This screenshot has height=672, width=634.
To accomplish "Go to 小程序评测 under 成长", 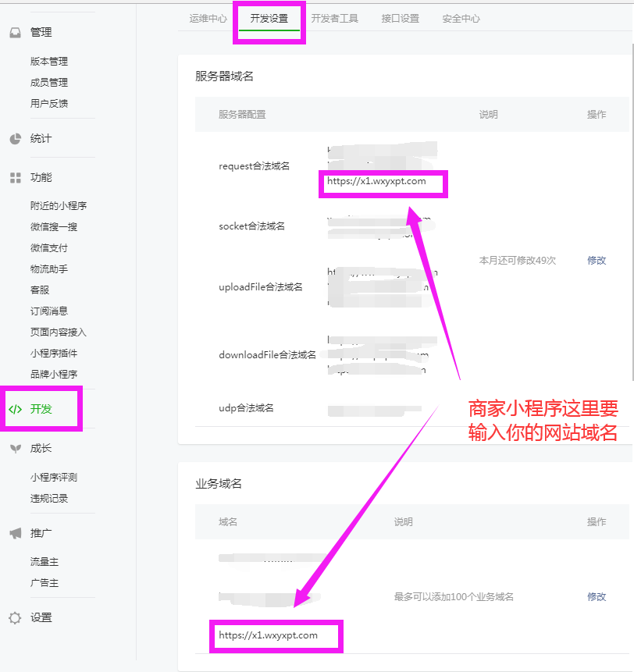I will click(54, 478).
